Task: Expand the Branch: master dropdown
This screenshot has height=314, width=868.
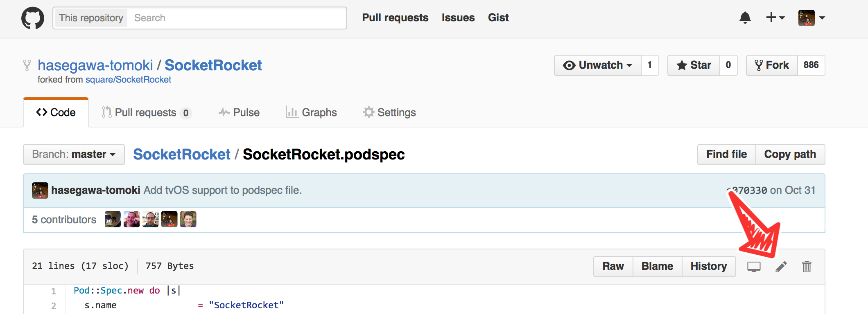Action: pos(74,155)
